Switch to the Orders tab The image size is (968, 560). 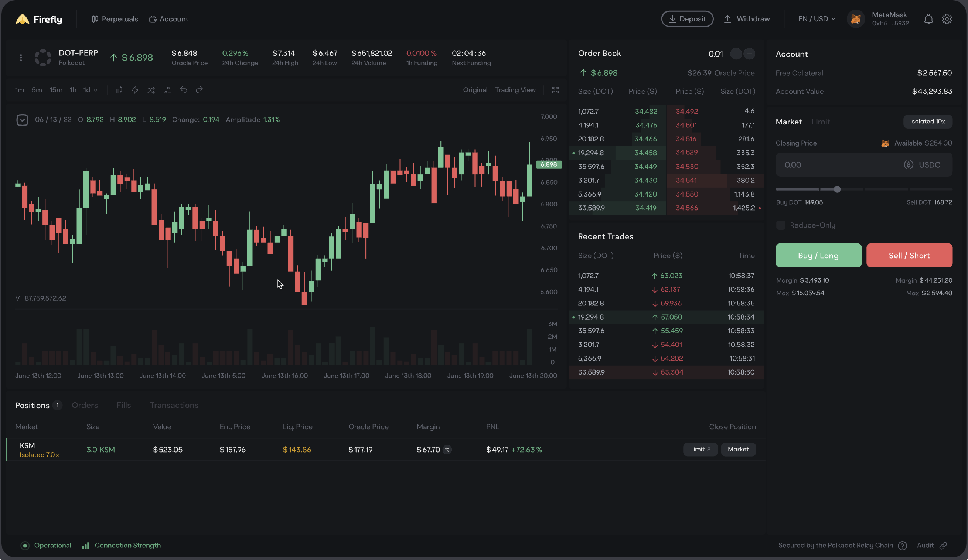[x=85, y=405]
